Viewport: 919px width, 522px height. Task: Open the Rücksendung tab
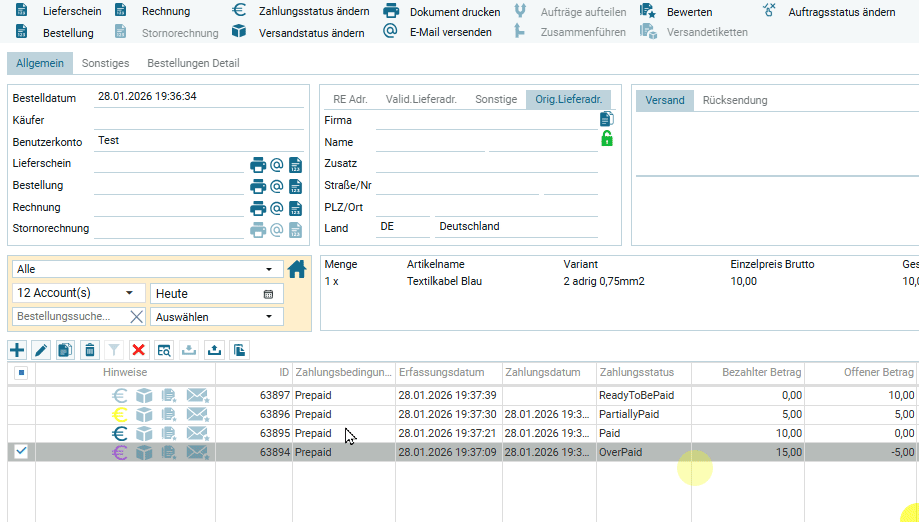click(735, 100)
